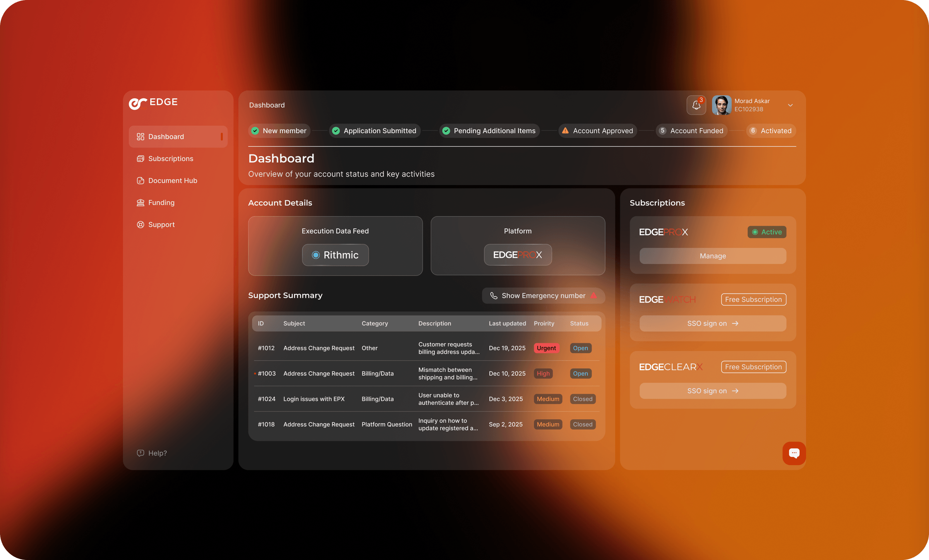Click Dec 19, 2025 date cell
This screenshot has width=929, height=560.
[x=507, y=348]
